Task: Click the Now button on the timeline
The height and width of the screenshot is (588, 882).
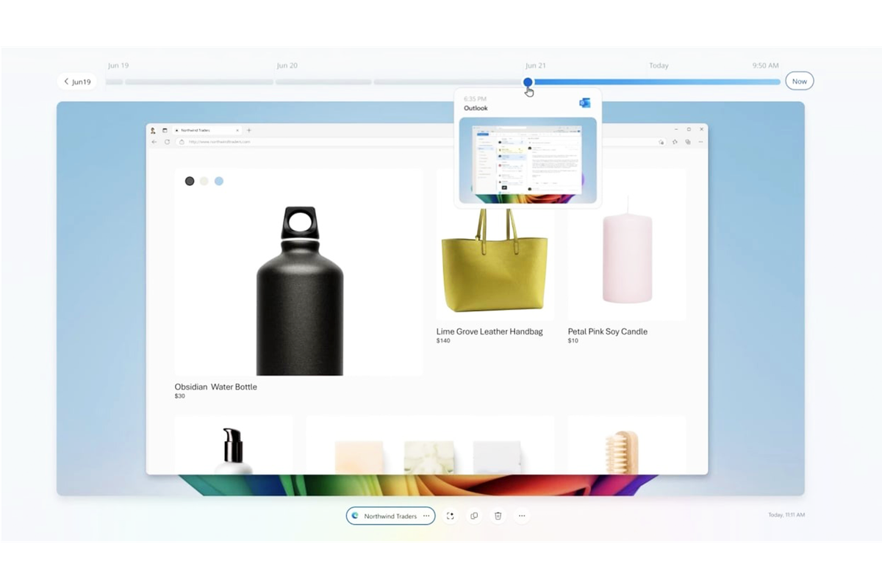Action: point(799,81)
